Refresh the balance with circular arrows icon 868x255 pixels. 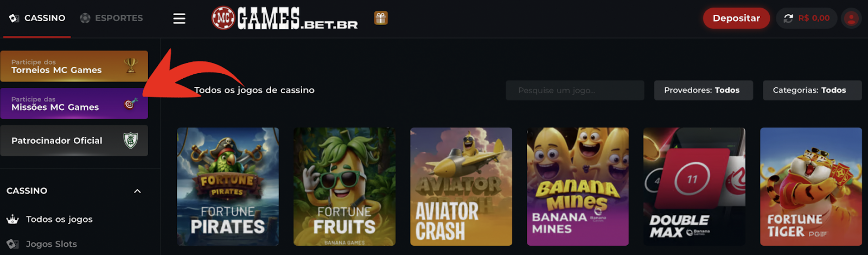coord(788,18)
